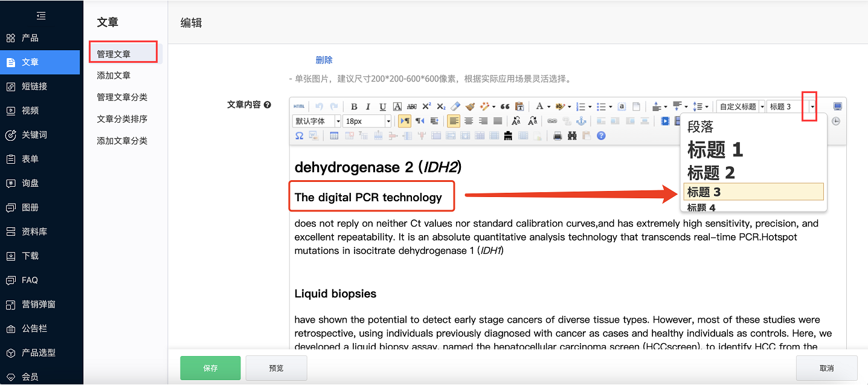Insert a blockquote with the quote icon

point(505,107)
